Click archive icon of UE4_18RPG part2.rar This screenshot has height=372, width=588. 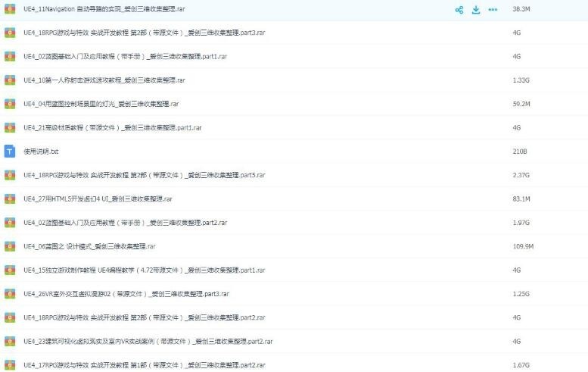(10, 317)
